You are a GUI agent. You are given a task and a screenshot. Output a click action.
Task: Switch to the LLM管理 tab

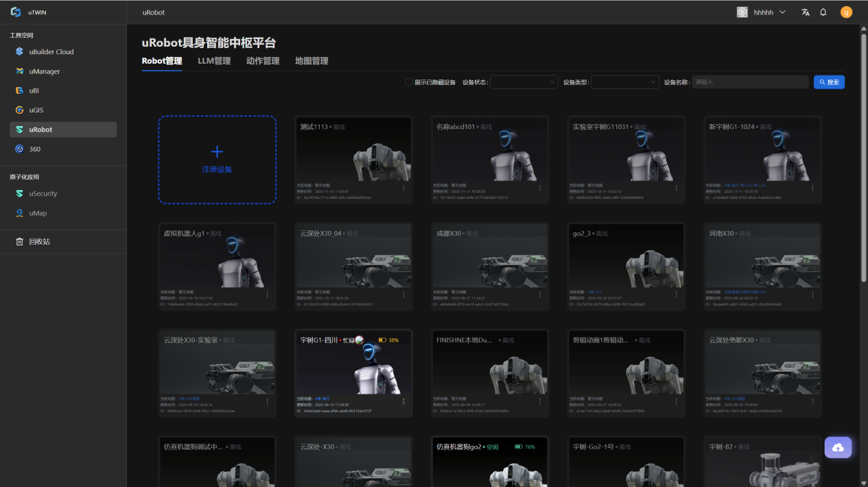click(214, 61)
